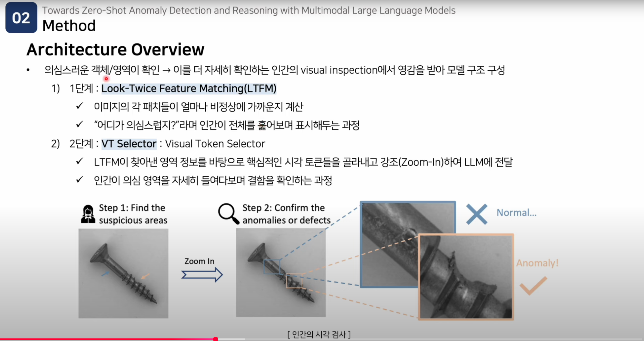Click the 02 section number badge
This screenshot has width=644, height=341.
[21, 18]
